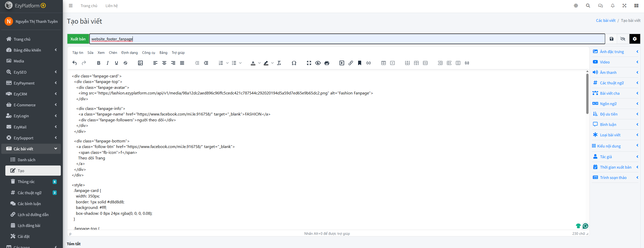Toggle the hidden-eye visibility button beside title
This screenshot has width=644, height=248.
pyautogui.click(x=623, y=39)
